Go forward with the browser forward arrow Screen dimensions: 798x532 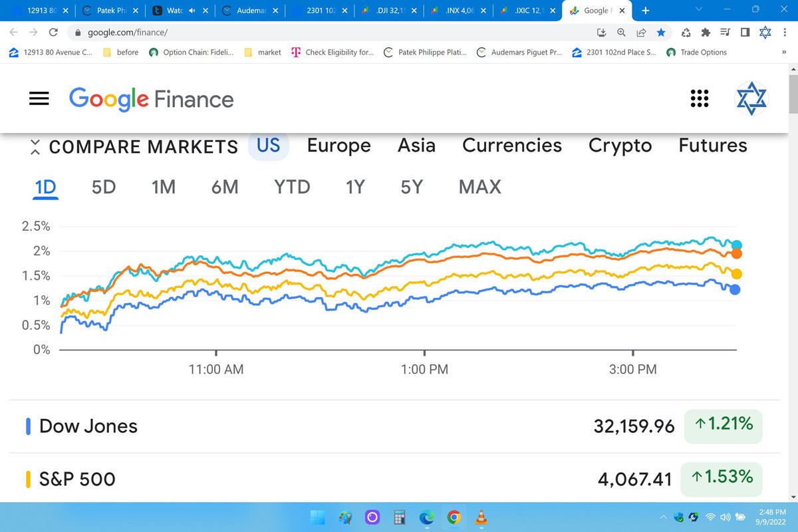coord(33,32)
